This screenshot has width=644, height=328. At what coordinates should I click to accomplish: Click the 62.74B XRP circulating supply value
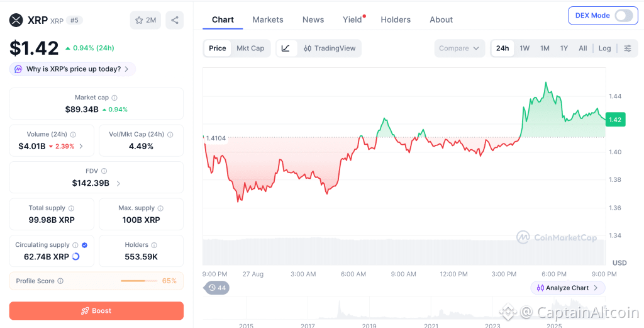[47, 257]
